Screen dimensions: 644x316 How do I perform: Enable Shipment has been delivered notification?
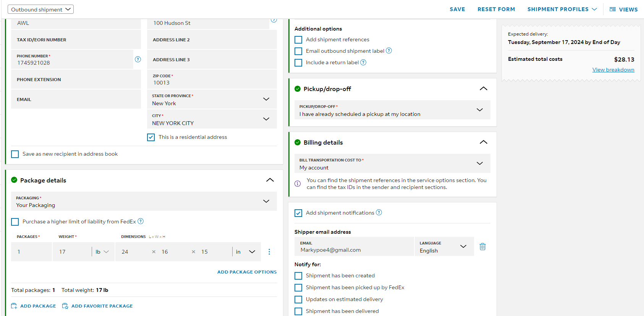point(298,311)
